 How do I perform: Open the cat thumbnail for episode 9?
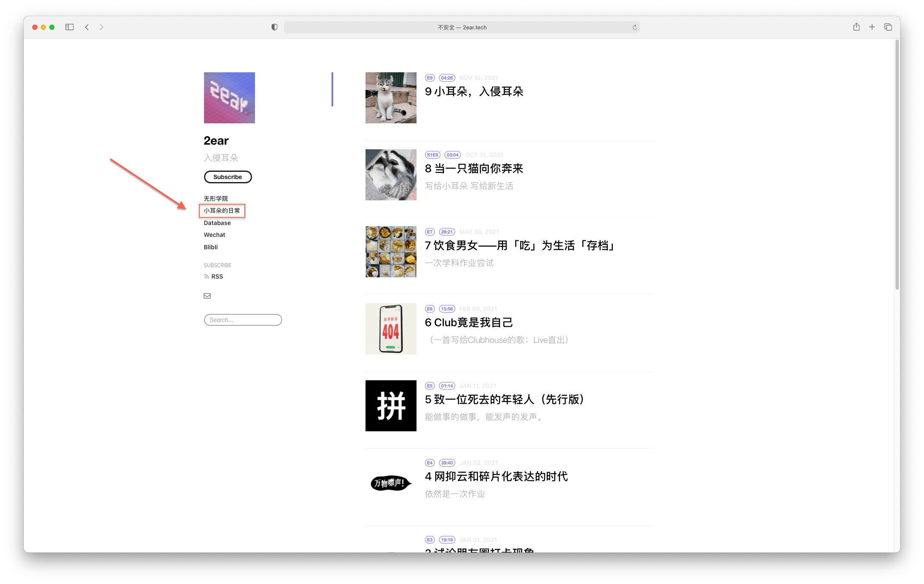[x=391, y=98]
